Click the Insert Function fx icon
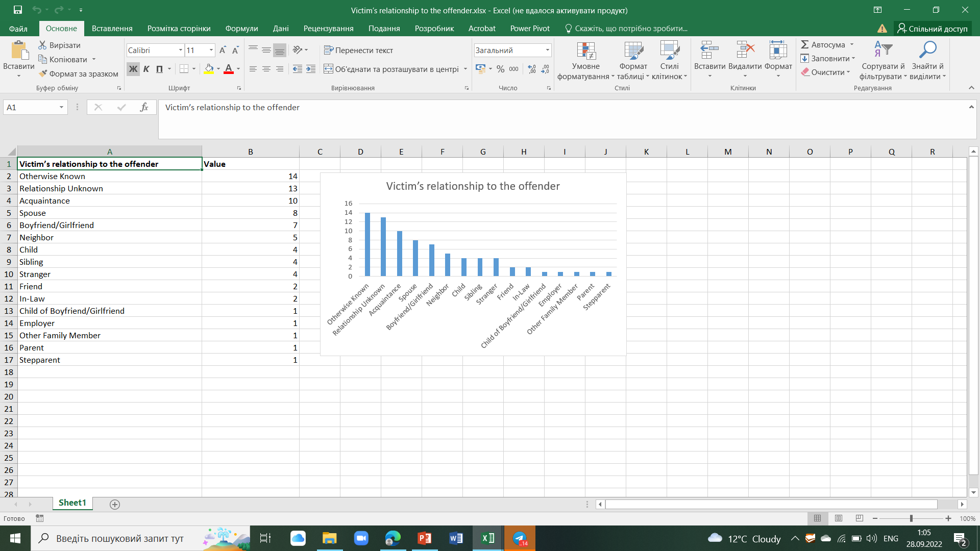This screenshot has height=551, width=980. pos(144,107)
